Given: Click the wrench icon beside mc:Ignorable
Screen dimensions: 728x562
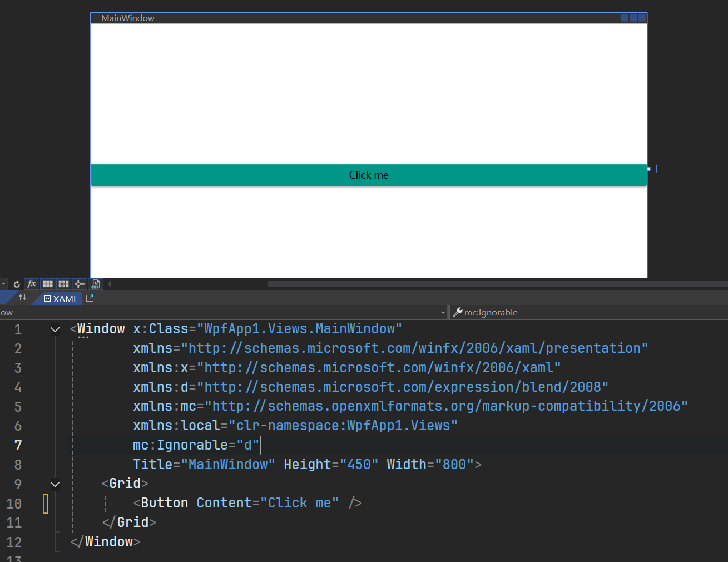Looking at the screenshot, I should [x=457, y=312].
